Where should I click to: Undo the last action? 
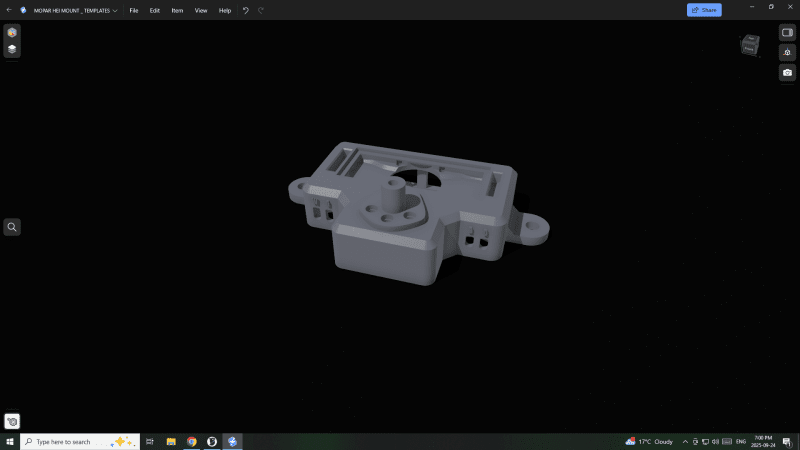(246, 10)
